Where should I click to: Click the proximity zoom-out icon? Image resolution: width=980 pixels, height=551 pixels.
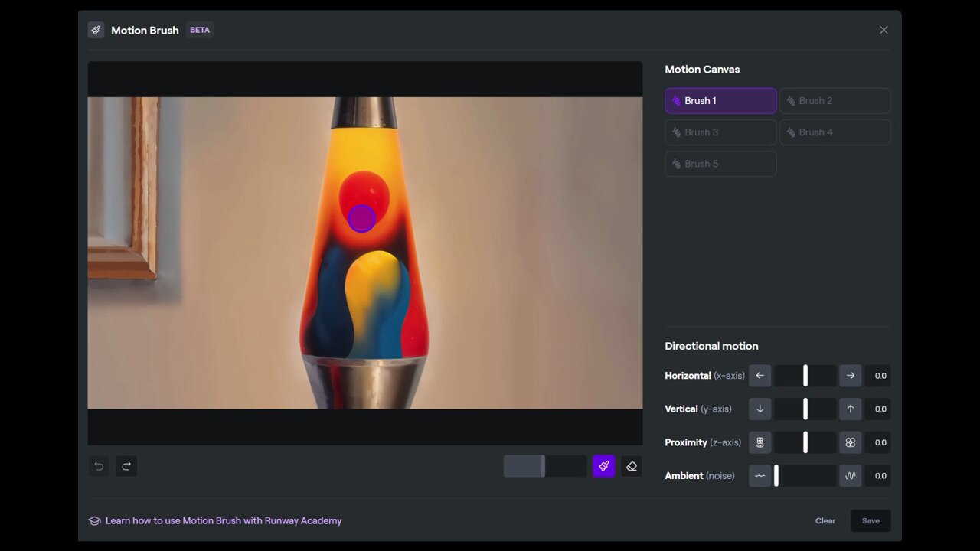pos(759,442)
